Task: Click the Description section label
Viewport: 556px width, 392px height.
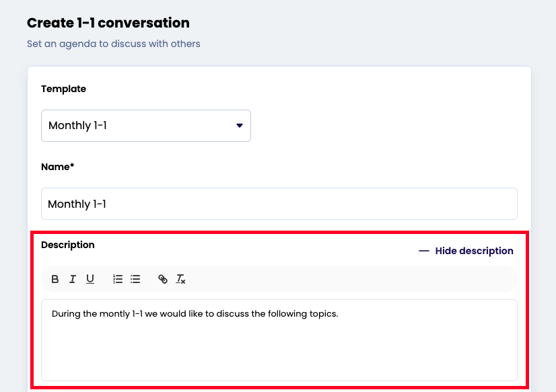Action: (x=68, y=245)
